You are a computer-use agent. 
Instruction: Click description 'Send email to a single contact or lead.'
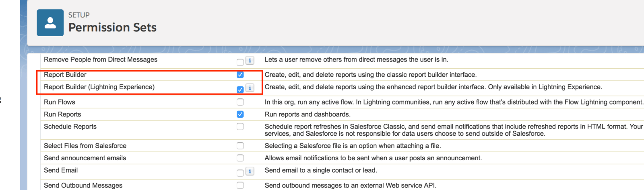tap(321, 170)
